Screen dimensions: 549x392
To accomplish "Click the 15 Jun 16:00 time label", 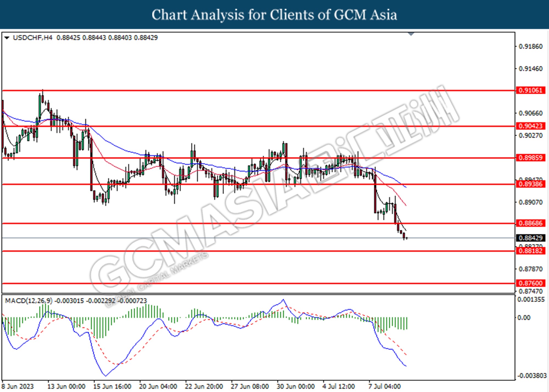I will click(x=112, y=387).
